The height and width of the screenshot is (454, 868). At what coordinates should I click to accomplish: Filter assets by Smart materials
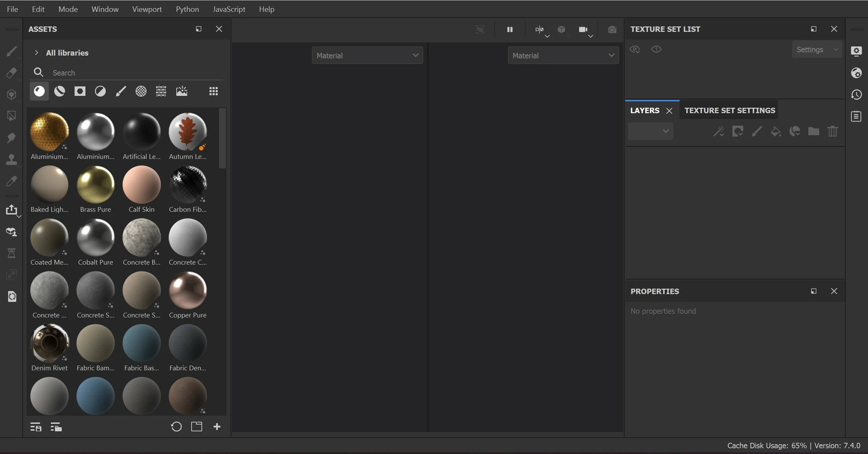pos(60,91)
